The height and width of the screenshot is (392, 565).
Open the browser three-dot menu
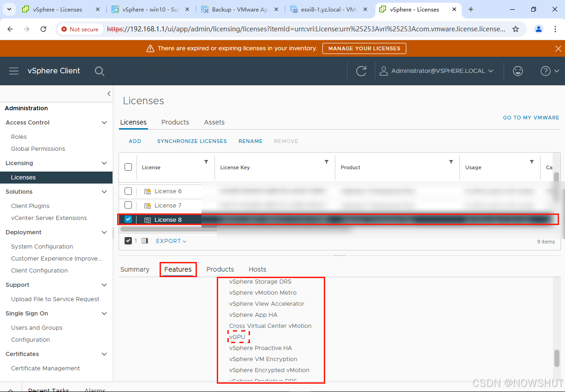point(555,29)
